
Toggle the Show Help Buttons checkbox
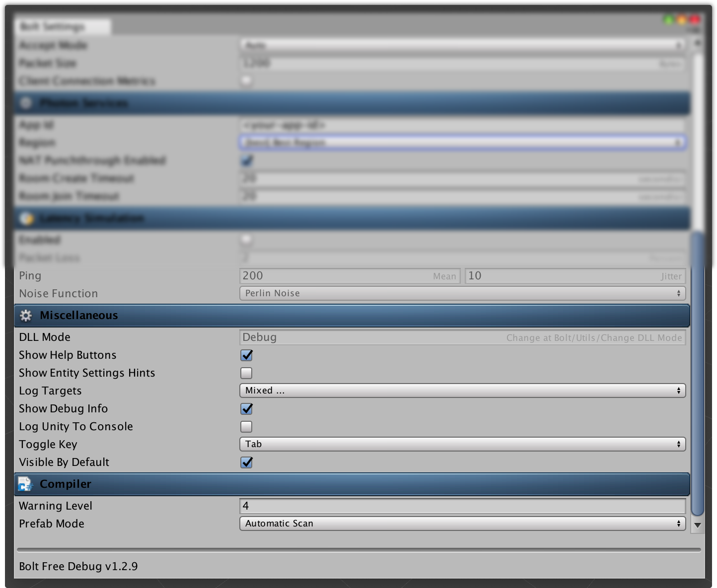coord(246,355)
